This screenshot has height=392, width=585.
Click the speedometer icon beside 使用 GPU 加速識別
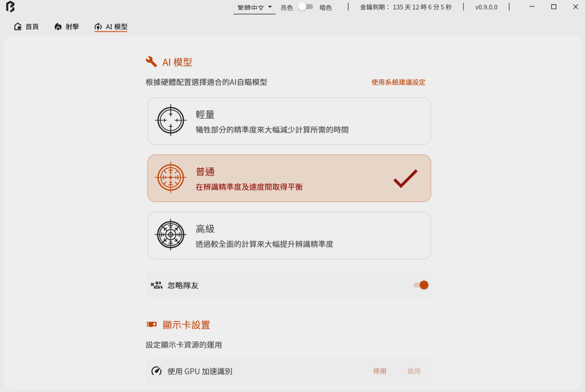pos(156,371)
